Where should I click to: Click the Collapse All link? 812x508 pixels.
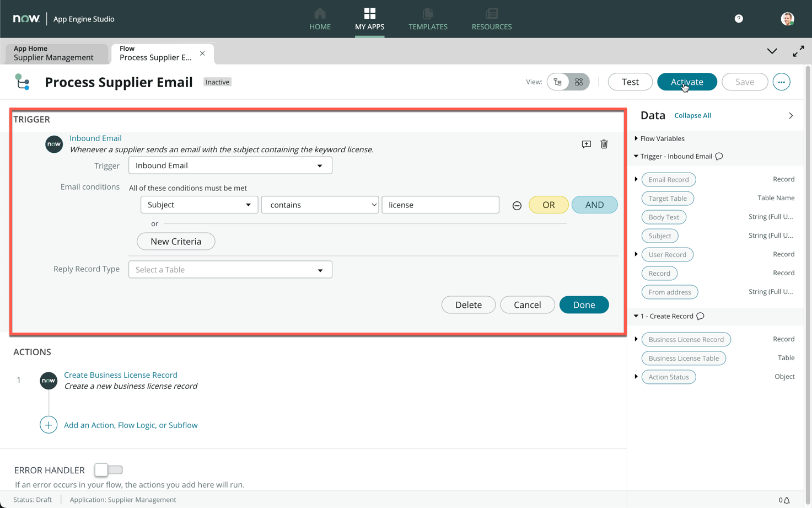[692, 116]
